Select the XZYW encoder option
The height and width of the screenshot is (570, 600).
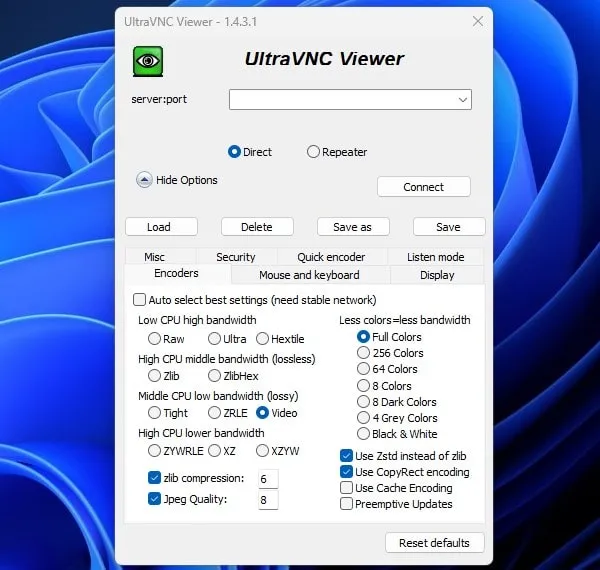(262, 451)
